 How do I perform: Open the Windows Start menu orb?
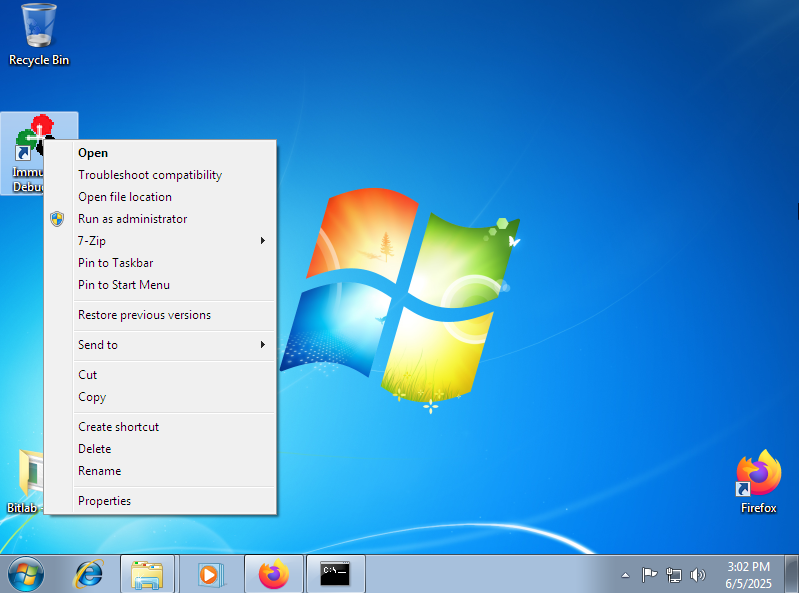pyautogui.click(x=26, y=574)
